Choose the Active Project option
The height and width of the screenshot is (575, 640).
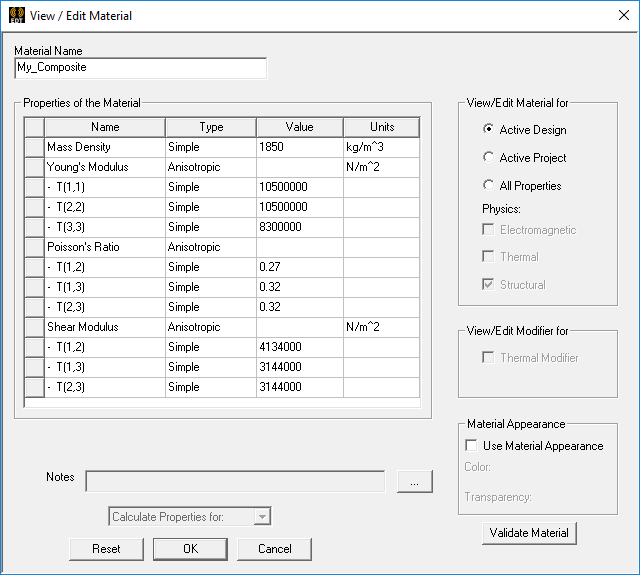coord(488,157)
